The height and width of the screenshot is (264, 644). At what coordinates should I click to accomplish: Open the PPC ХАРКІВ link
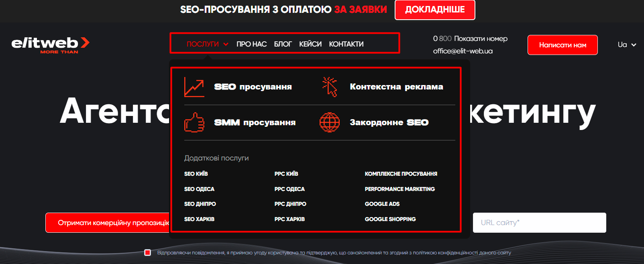[289, 219]
